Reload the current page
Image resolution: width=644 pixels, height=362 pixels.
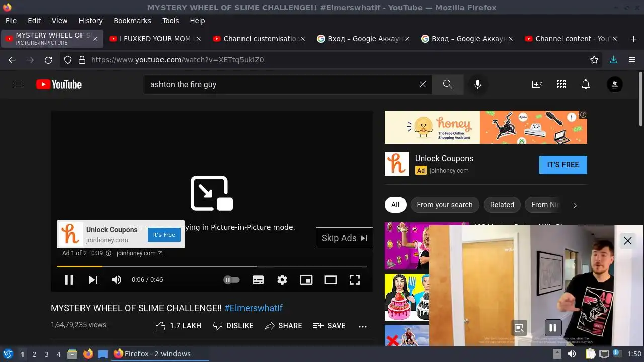pyautogui.click(x=48, y=60)
